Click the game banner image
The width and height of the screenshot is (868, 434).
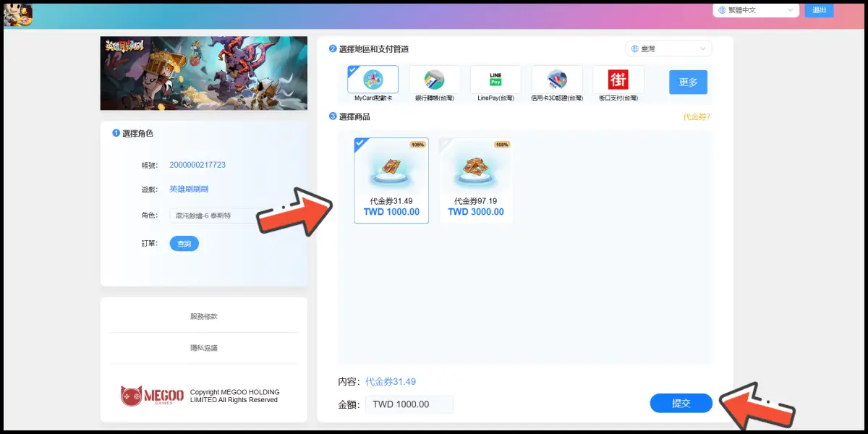[204, 73]
